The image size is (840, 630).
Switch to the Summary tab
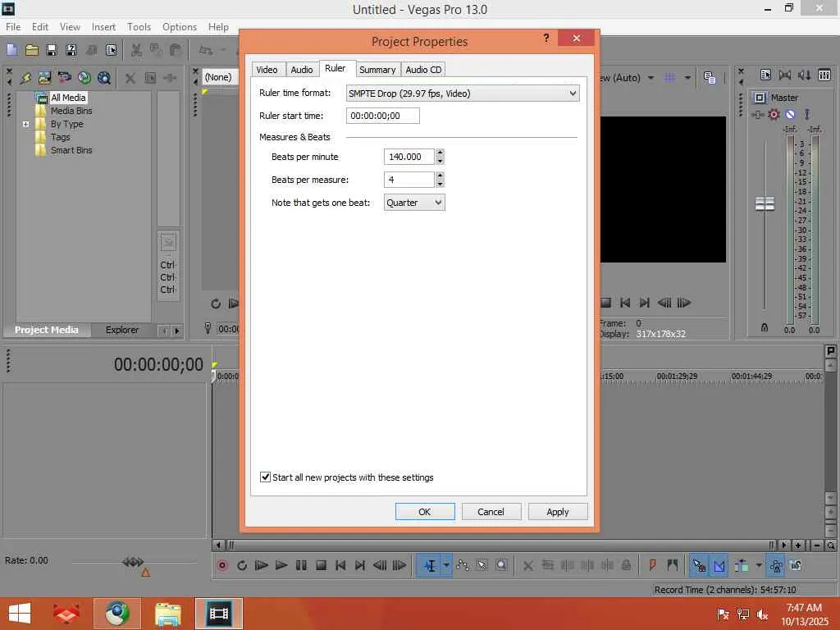pos(377,70)
